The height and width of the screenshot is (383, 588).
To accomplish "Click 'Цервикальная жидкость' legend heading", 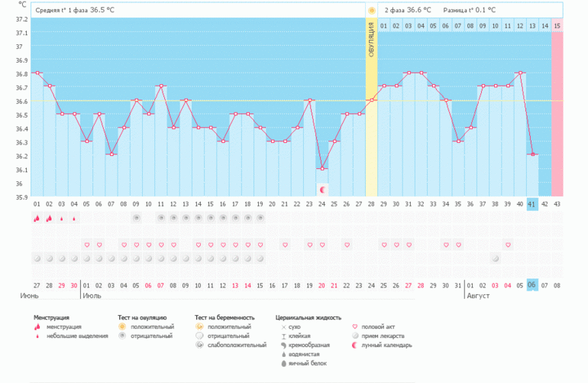I will (309, 318).
